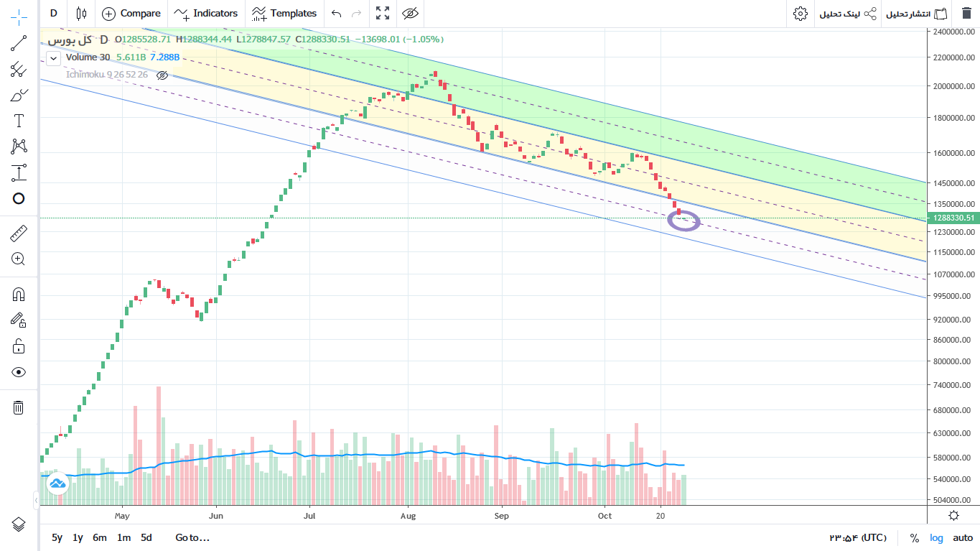
Task: Hide all drawings with eye icon
Action: [19, 372]
